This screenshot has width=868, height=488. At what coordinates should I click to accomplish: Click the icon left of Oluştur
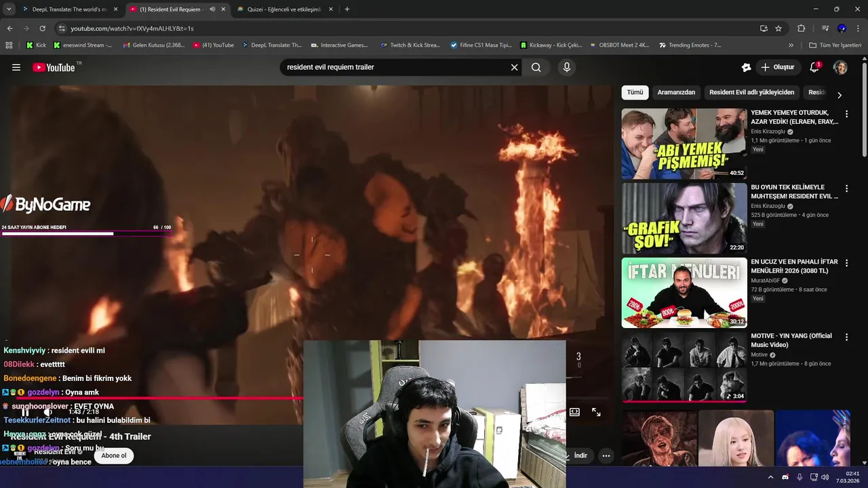click(746, 67)
